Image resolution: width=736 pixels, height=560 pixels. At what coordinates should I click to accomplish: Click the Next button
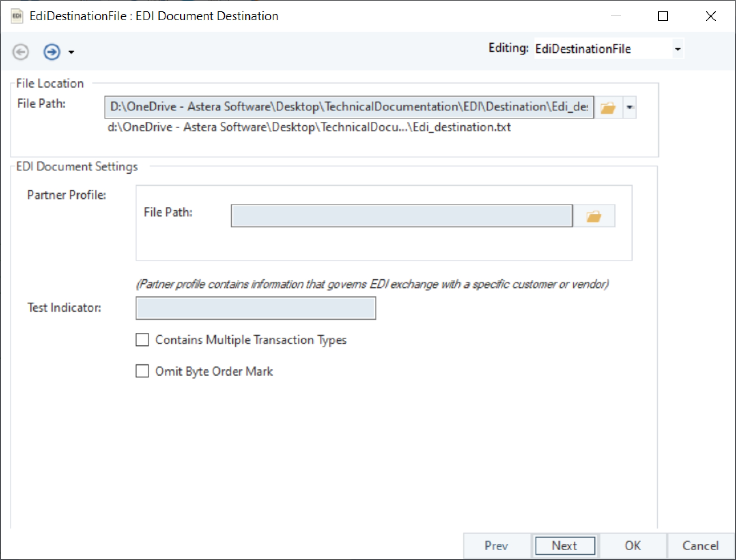[x=565, y=546]
